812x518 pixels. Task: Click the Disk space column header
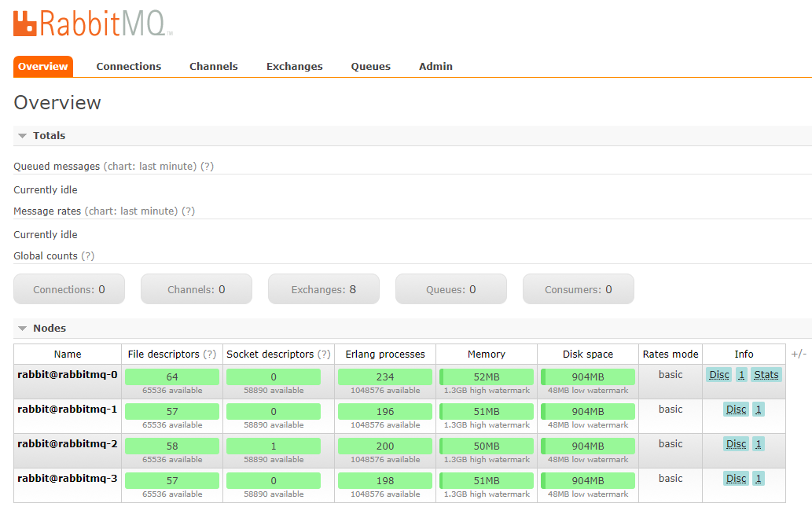pyautogui.click(x=588, y=355)
